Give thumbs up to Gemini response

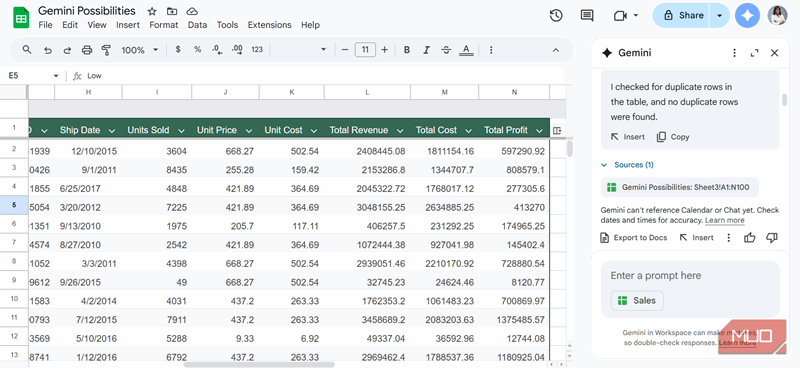[x=749, y=237]
